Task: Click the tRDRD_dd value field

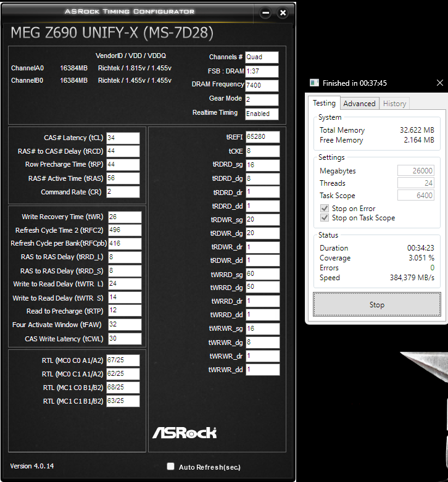Action: (263, 206)
